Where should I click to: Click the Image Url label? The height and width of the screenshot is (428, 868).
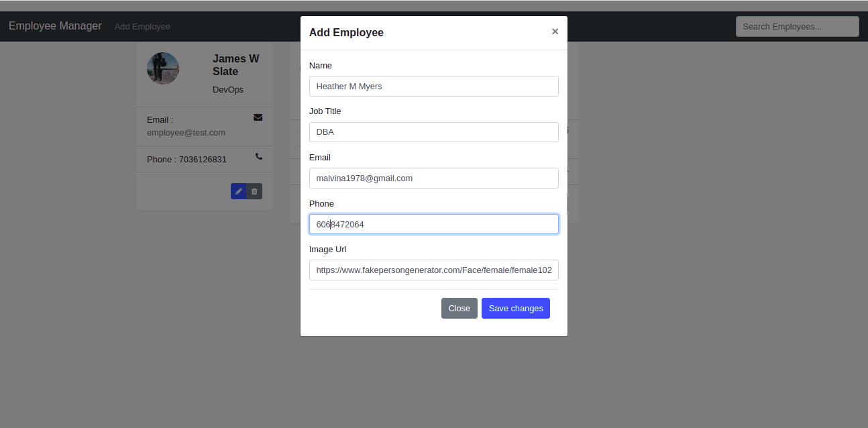327,249
